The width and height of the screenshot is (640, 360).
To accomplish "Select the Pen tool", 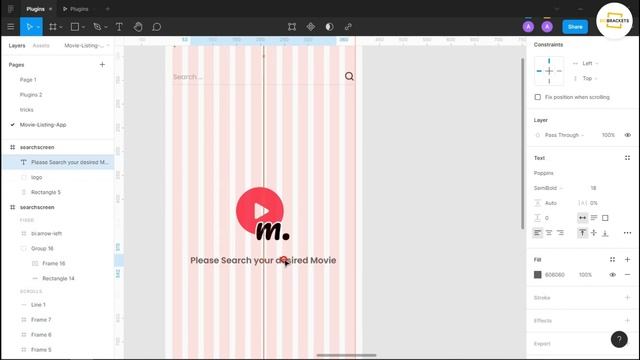I will point(97,27).
